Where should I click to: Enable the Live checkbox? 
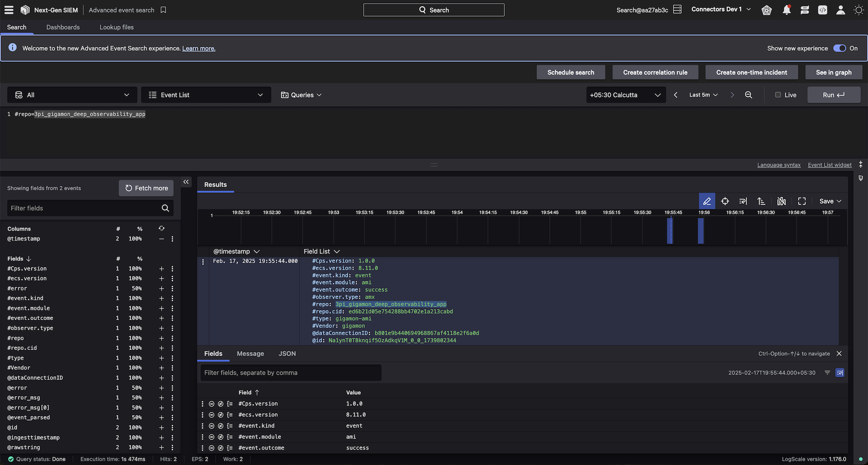(x=778, y=95)
